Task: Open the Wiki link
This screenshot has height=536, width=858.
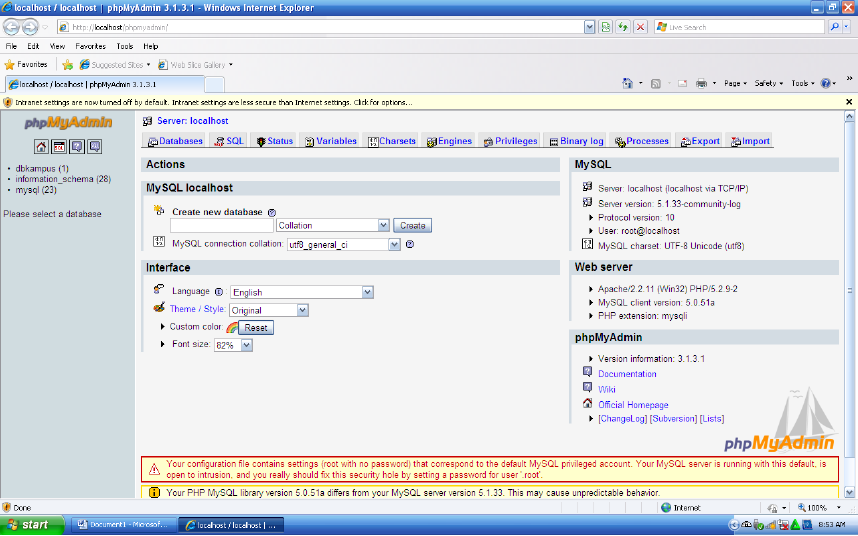Action: click(x=607, y=389)
